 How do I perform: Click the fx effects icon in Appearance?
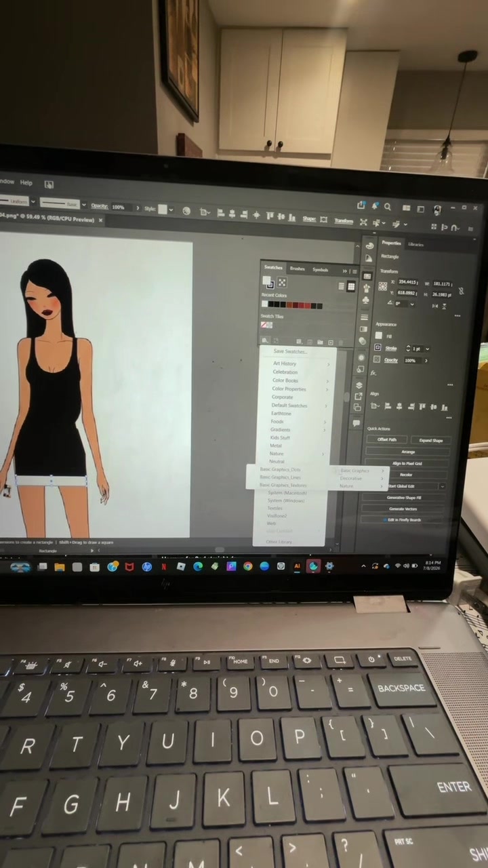(x=373, y=373)
